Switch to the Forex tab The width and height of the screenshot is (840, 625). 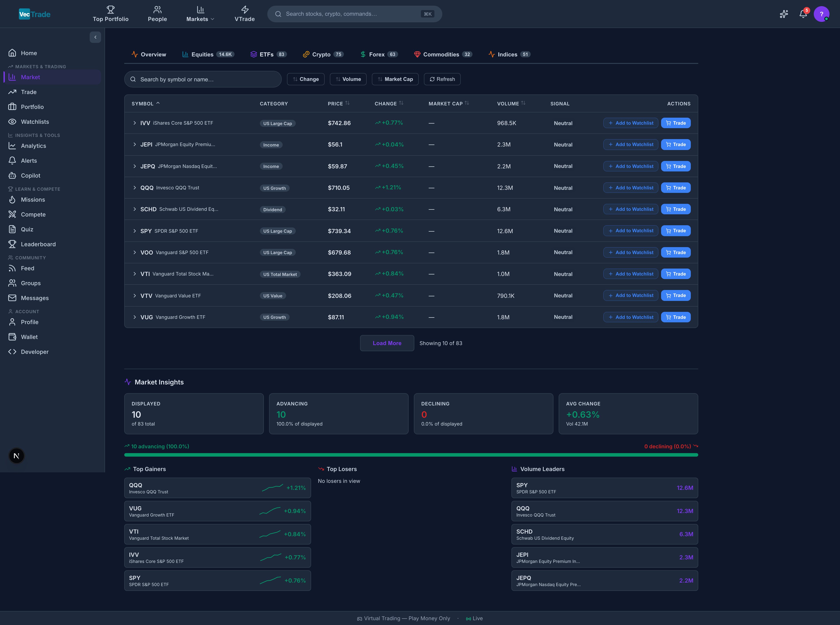[379, 54]
